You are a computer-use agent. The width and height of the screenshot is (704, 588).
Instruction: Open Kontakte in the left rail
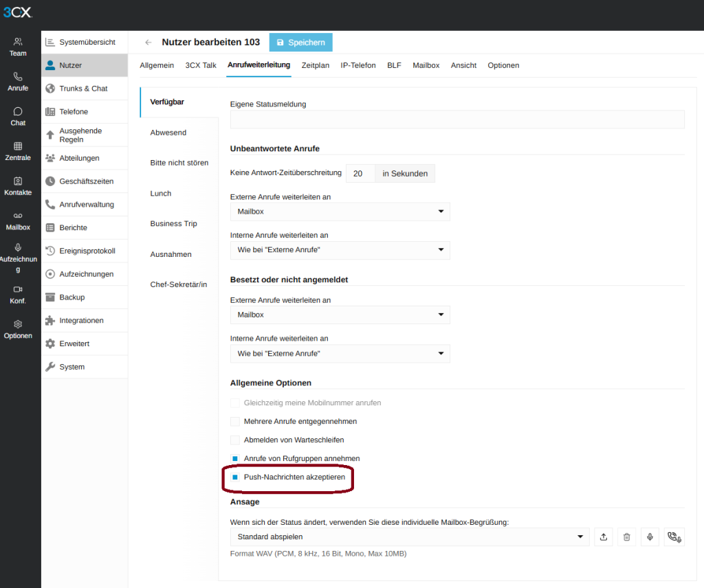pyautogui.click(x=18, y=186)
